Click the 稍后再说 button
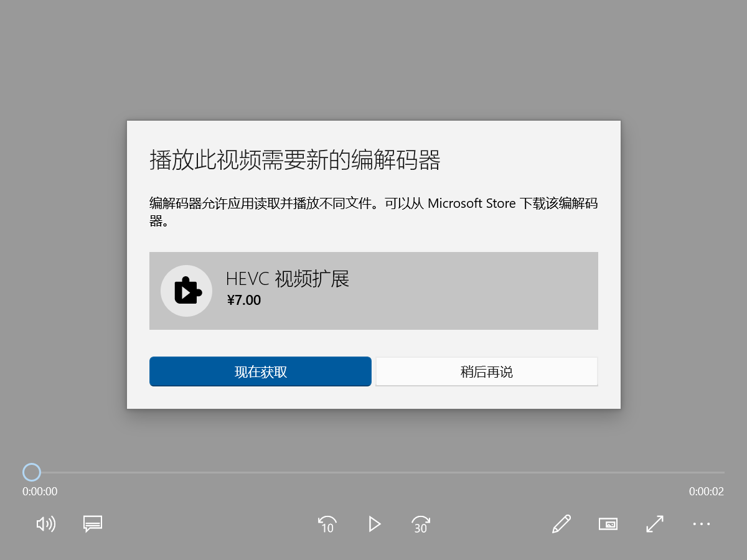Image resolution: width=747 pixels, height=560 pixels. pyautogui.click(x=487, y=371)
